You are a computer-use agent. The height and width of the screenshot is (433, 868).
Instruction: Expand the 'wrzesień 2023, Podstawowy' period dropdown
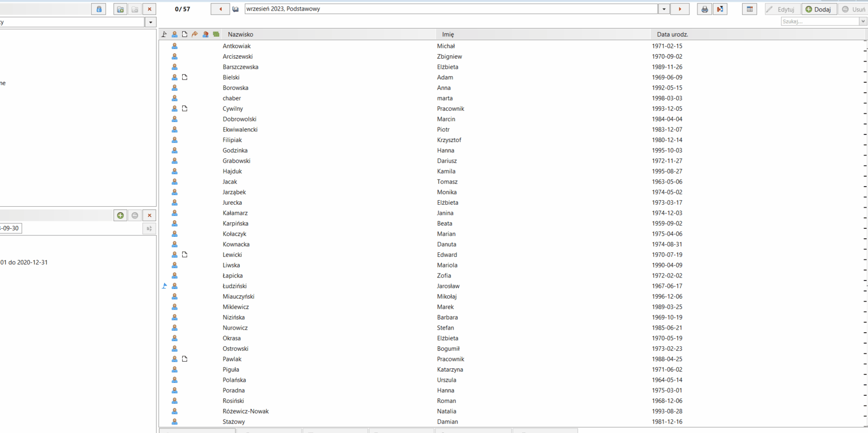click(664, 9)
